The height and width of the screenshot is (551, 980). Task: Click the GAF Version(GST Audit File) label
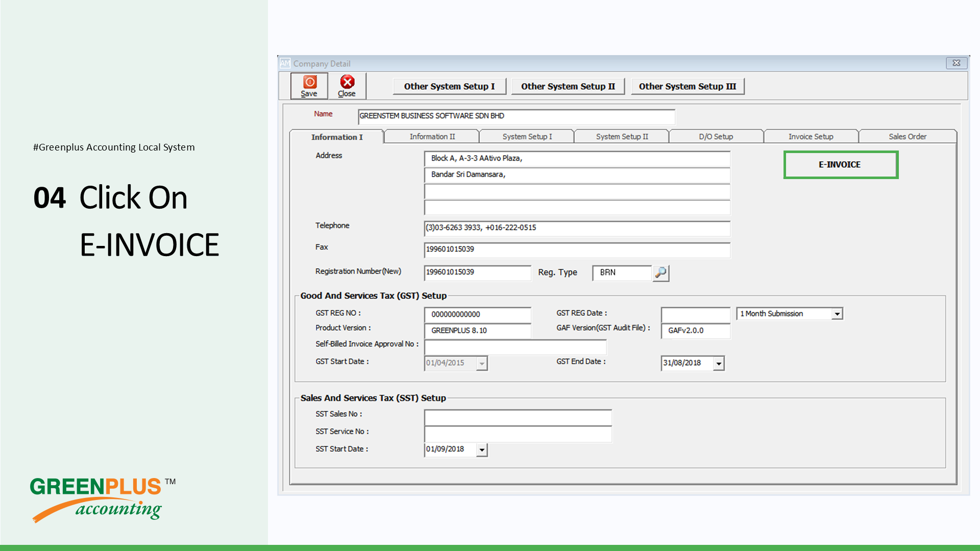(x=603, y=328)
